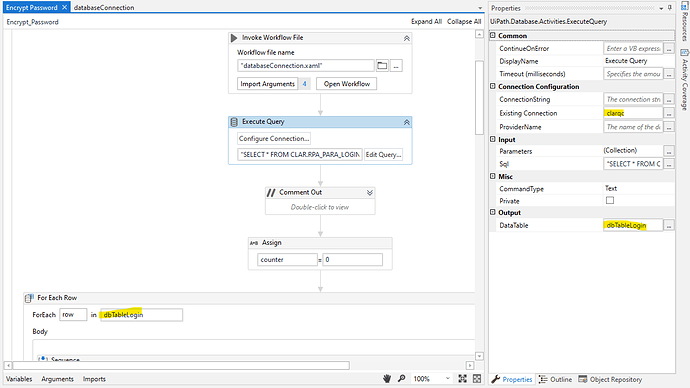Collapse the Output property group
The height and width of the screenshot is (388, 690).
tap(493, 212)
